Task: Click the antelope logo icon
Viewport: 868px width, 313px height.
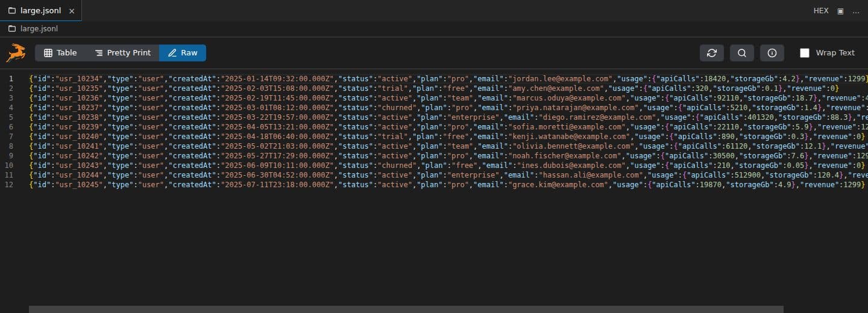Action: coord(16,53)
